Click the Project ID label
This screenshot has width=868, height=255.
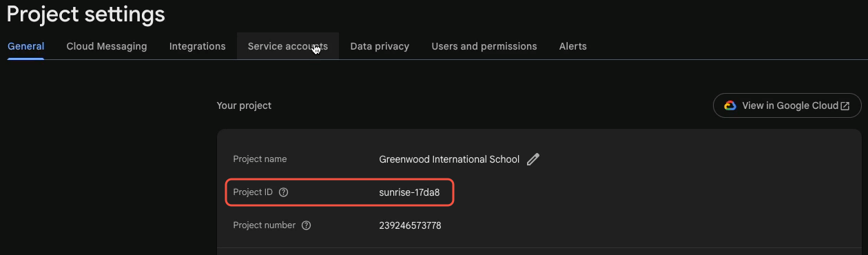(x=253, y=192)
